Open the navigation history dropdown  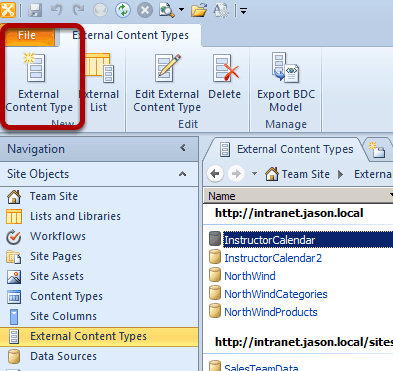pyautogui.click(x=254, y=174)
